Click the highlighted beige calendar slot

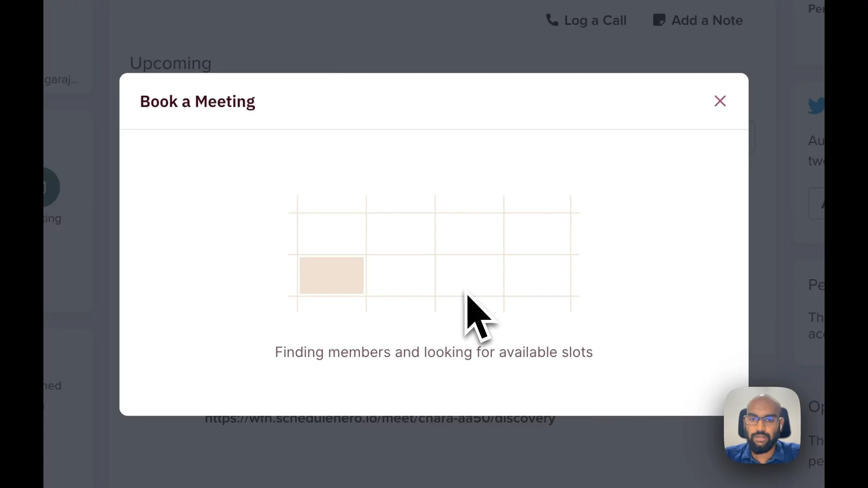[331, 275]
